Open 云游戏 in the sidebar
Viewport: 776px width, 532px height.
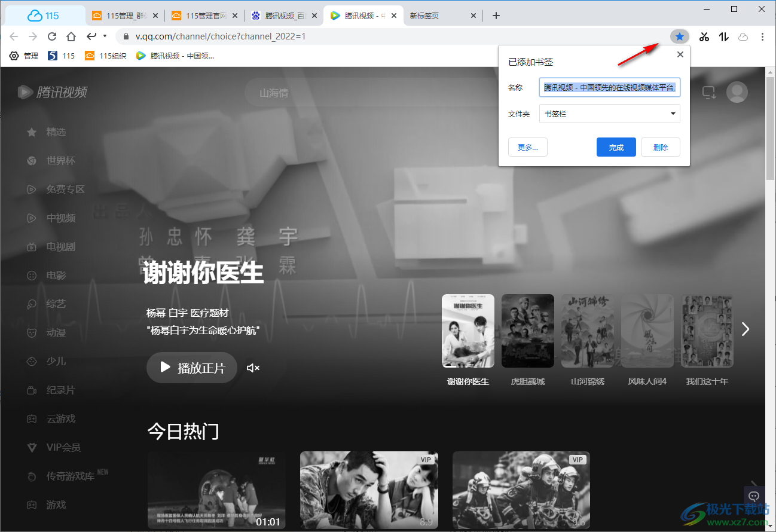click(x=51, y=419)
